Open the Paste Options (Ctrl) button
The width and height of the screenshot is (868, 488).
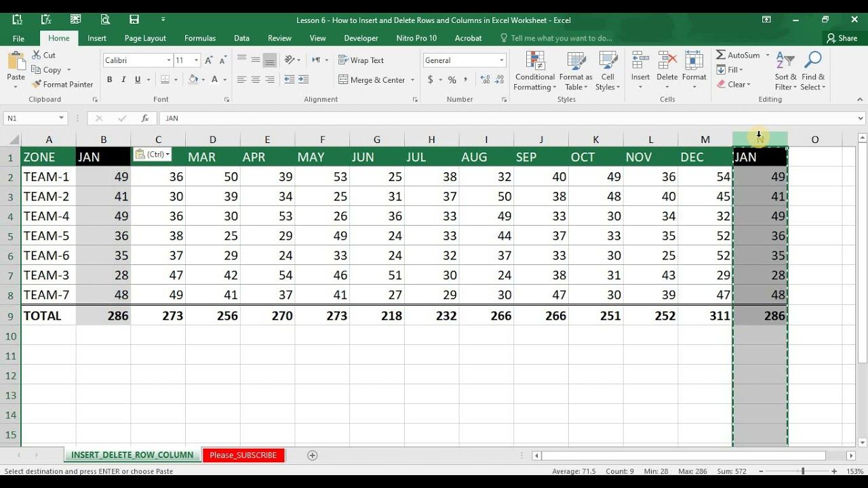tap(152, 155)
